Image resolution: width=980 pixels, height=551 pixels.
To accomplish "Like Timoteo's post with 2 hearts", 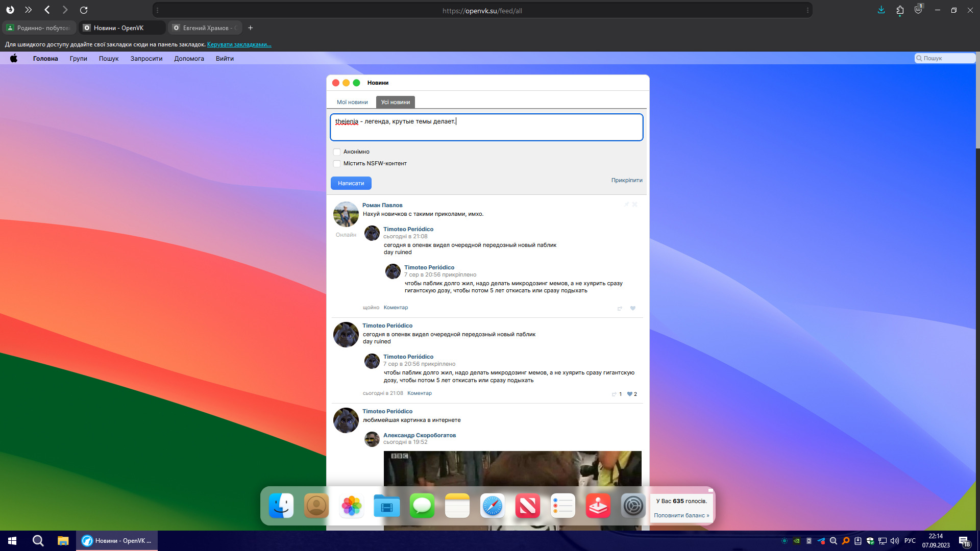I will click(x=630, y=394).
